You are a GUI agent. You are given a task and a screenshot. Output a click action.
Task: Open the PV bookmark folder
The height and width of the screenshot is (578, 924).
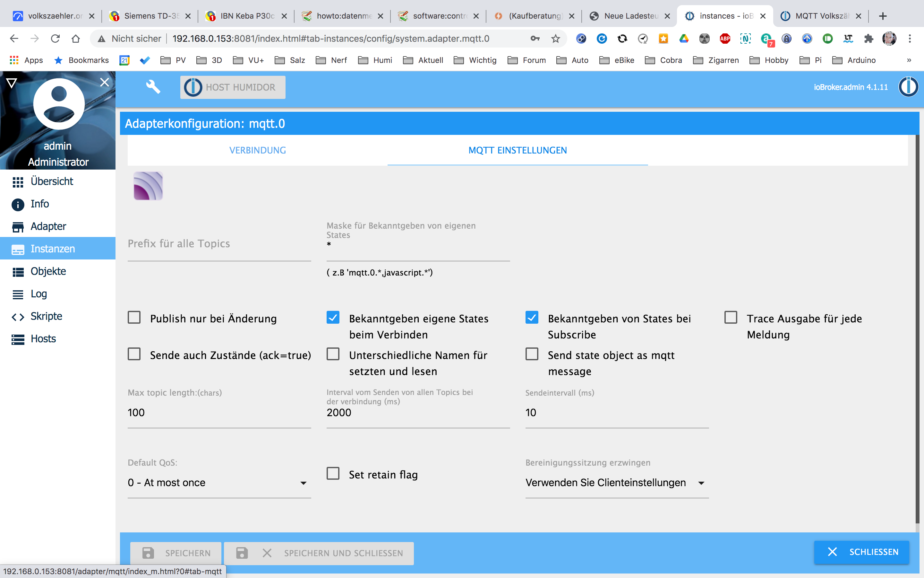click(x=173, y=60)
